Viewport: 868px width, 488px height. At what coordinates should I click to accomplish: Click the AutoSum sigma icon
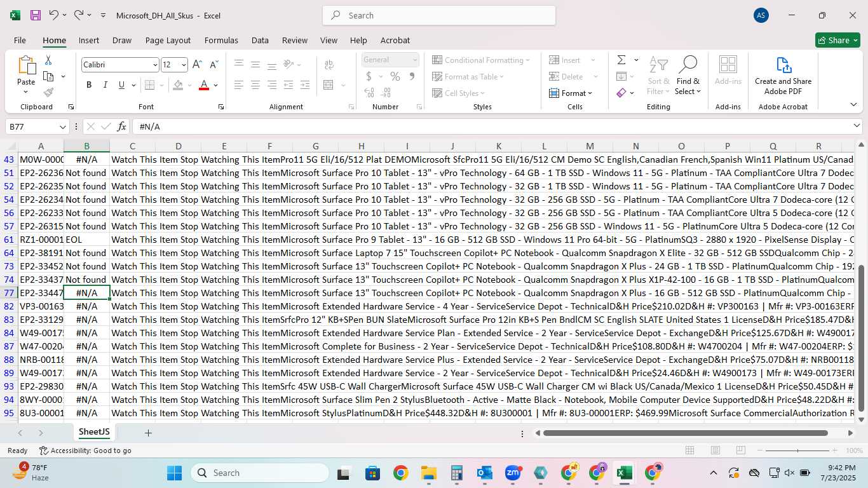[621, 60]
